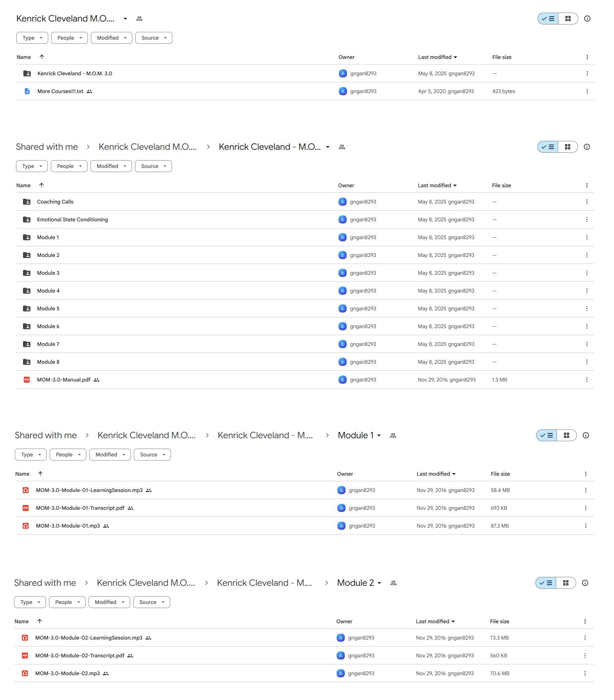Image resolution: width=614 pixels, height=700 pixels.
Task: Click the shared people icon beside Module 1 title
Action: (x=393, y=435)
